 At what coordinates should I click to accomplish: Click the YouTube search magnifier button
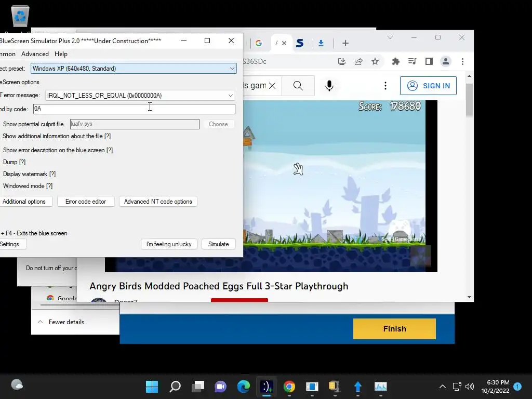pyautogui.click(x=298, y=86)
